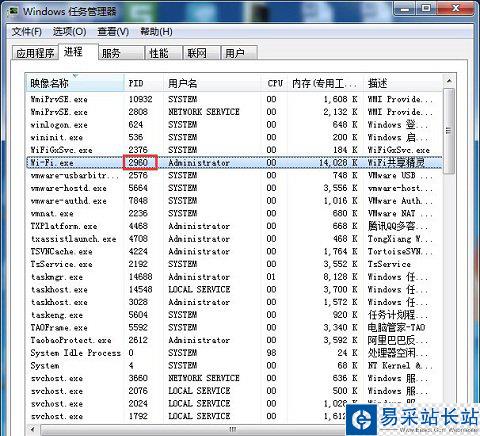Sort by CPU column header

pyautogui.click(x=275, y=83)
